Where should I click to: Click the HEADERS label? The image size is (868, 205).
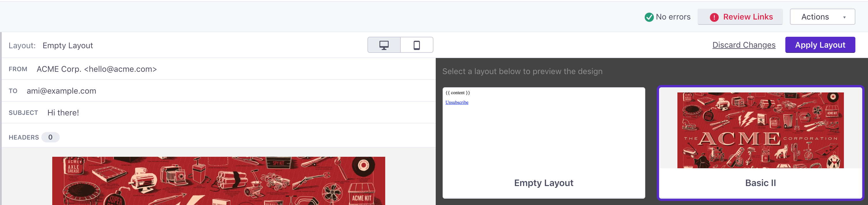[x=24, y=138]
